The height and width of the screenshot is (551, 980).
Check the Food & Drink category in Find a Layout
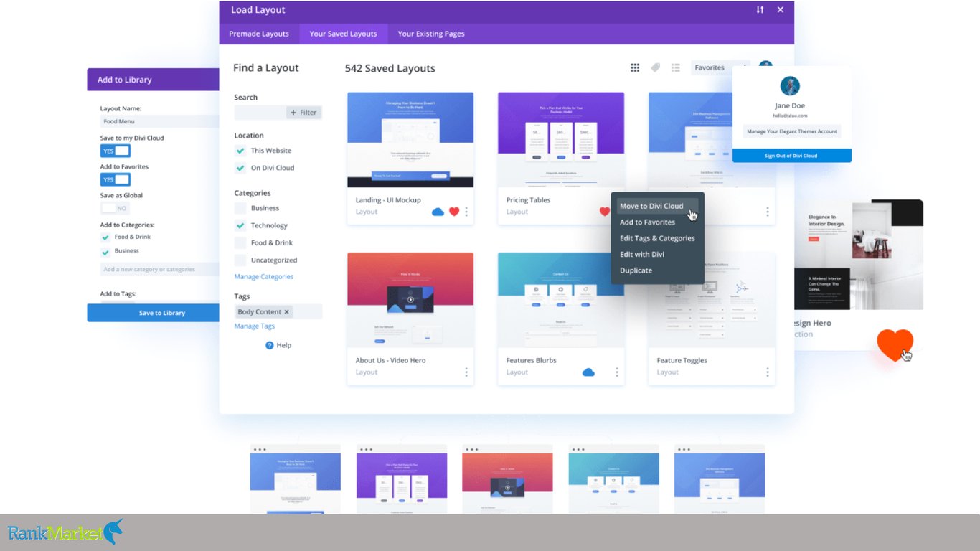tap(240, 242)
